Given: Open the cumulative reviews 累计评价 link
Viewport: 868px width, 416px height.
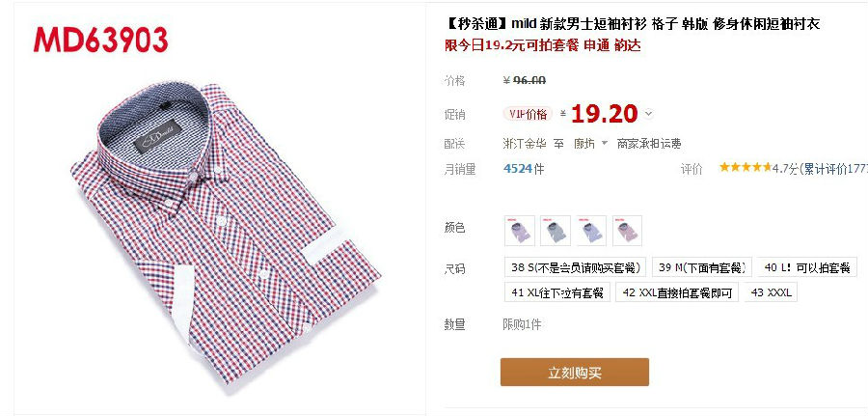Looking at the screenshot, I should (x=834, y=169).
